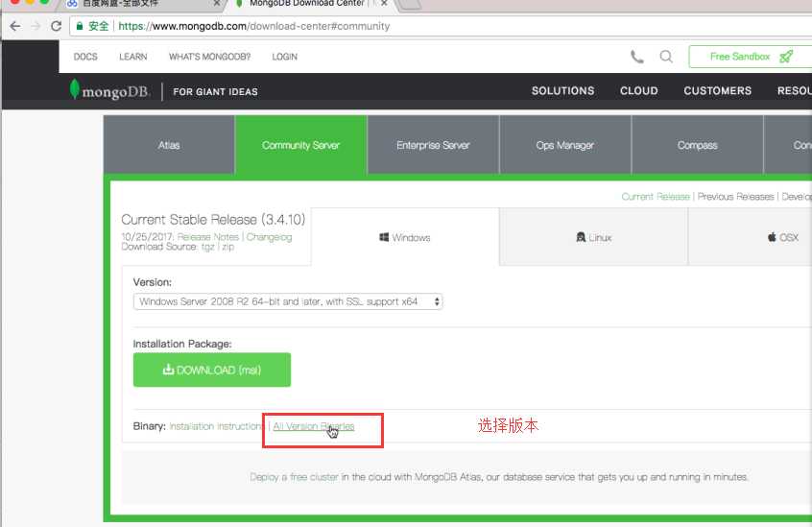Open All Version Binaries link

313,426
